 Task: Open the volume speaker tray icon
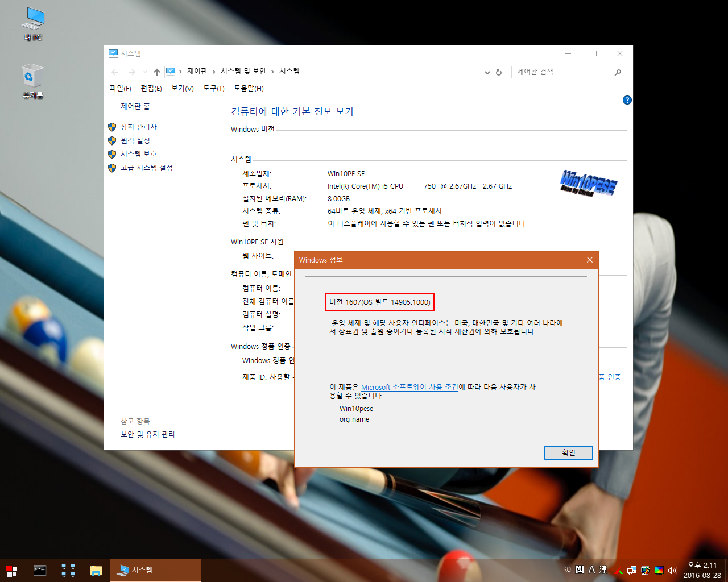673,571
